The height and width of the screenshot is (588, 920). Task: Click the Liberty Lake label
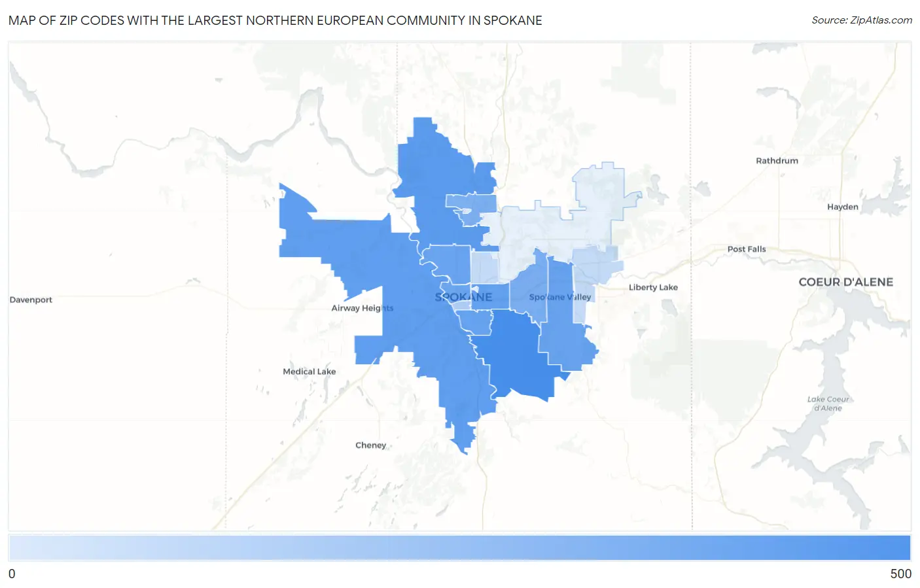pos(653,287)
